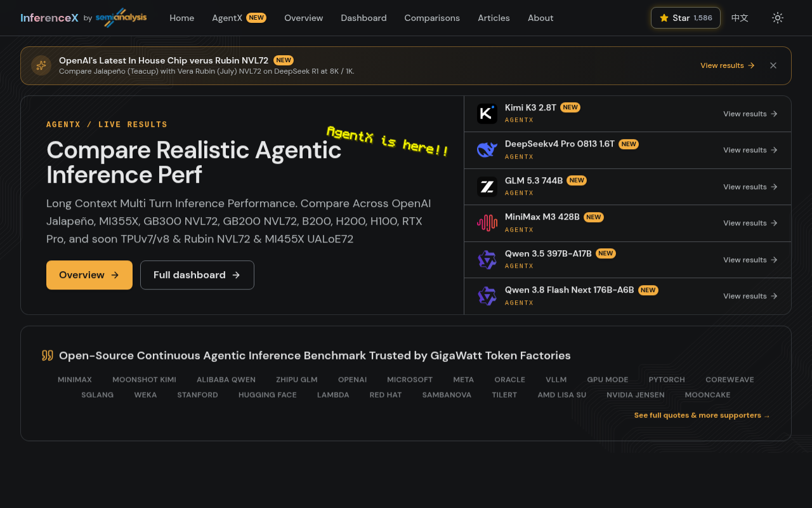The image size is (812, 508).
Task: Click the Qwen 3.8 Flash Next logo icon
Action: [487, 296]
